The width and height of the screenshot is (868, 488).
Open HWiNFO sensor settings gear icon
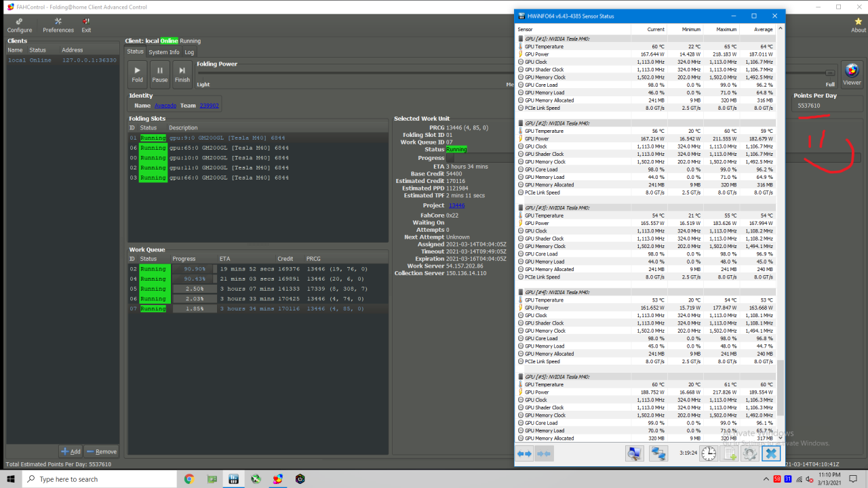click(x=749, y=453)
